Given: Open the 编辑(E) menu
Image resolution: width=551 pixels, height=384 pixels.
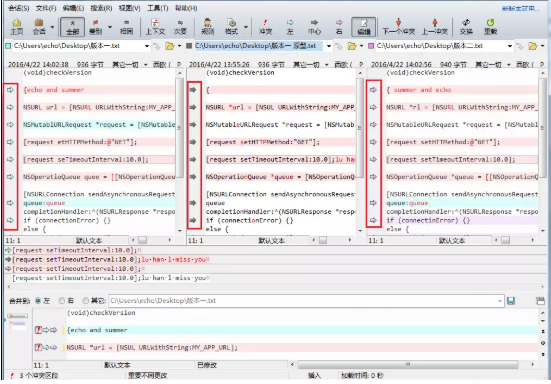Looking at the screenshot, I should pos(73,8).
